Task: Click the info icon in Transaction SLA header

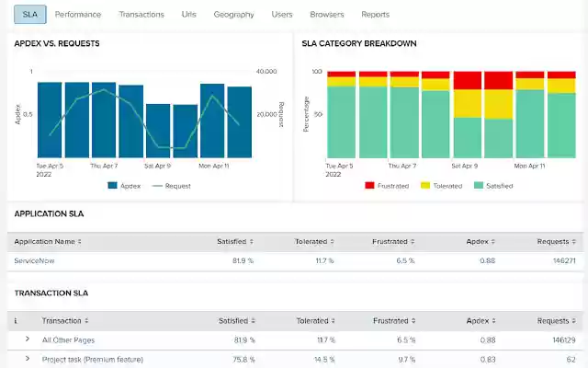Action: pos(17,321)
